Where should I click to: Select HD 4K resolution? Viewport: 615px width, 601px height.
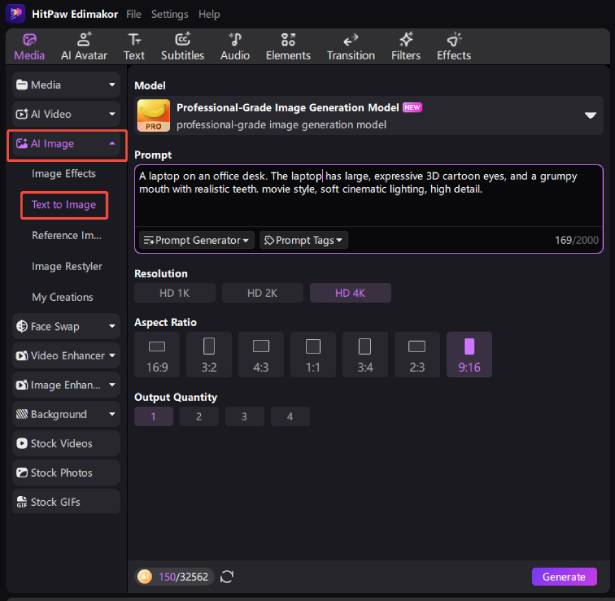pyautogui.click(x=350, y=293)
